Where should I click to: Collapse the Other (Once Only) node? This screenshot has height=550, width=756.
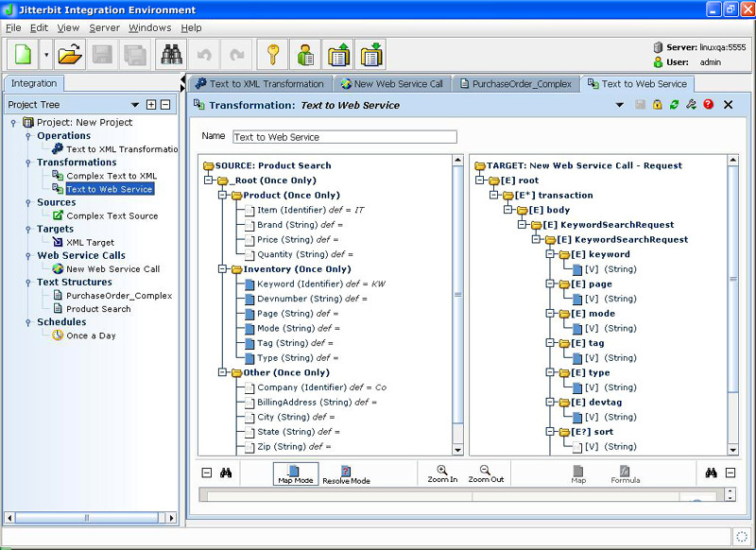(222, 372)
